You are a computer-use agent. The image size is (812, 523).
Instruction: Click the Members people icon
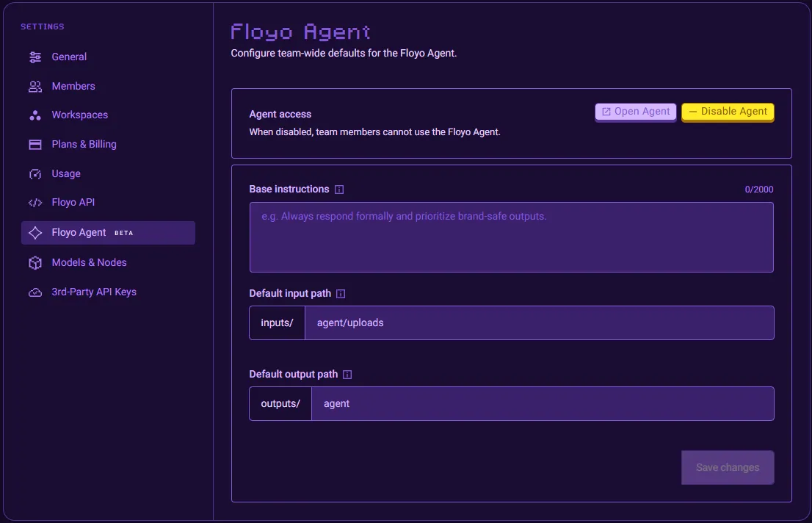click(35, 87)
